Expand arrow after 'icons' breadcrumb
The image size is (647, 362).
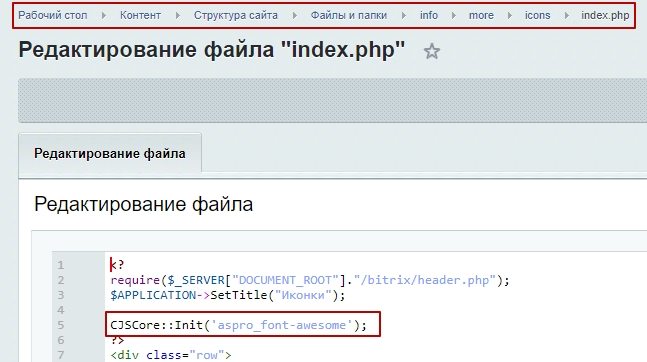[x=567, y=16]
